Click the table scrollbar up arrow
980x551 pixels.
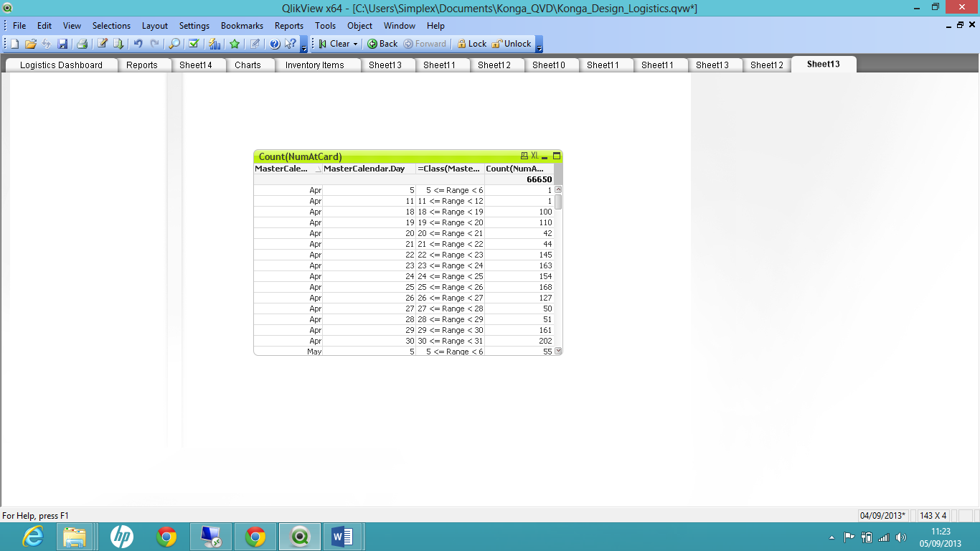558,189
